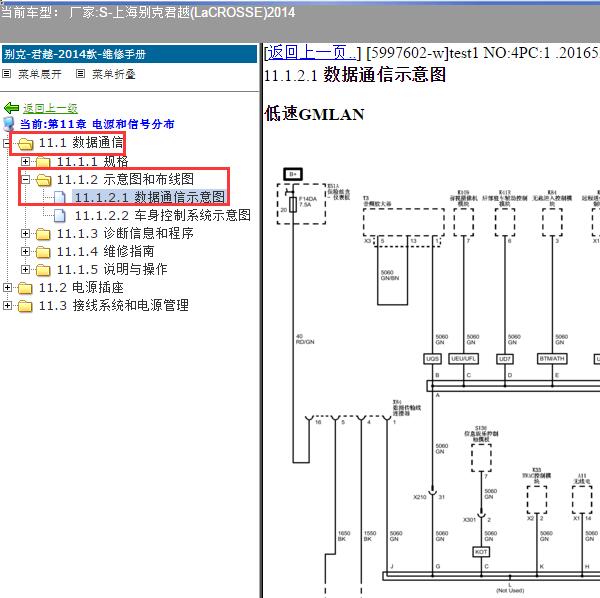
Task: Click the X301 connector label
Action: 469,520
